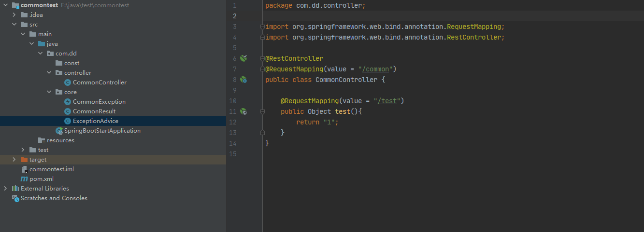The image size is (644, 232).
Task: Fold the annotation block at line 6
Action: (262, 58)
